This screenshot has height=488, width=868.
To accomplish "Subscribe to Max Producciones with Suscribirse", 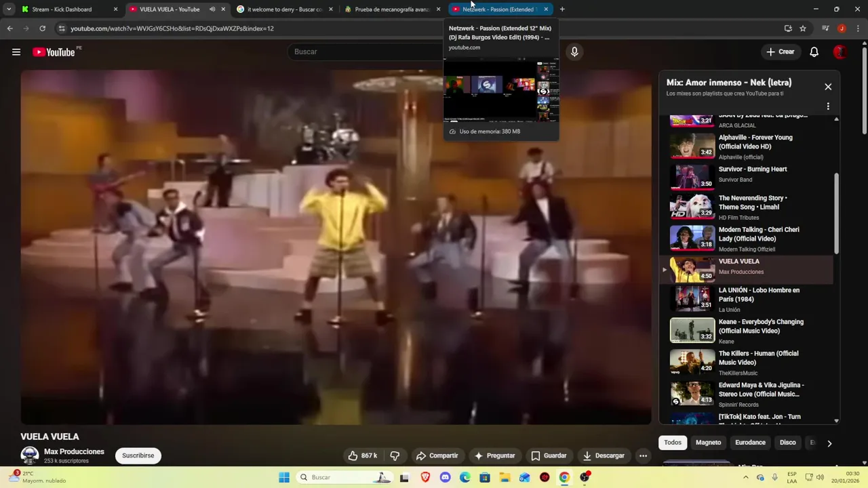I will point(138,455).
